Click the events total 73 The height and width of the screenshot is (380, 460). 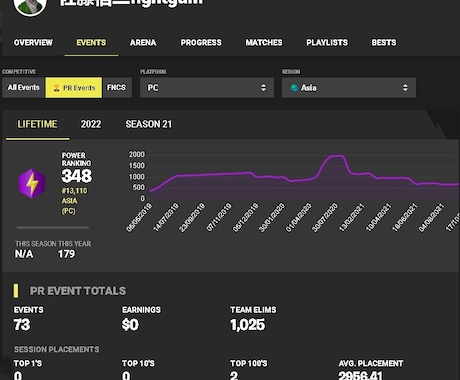[22, 325]
